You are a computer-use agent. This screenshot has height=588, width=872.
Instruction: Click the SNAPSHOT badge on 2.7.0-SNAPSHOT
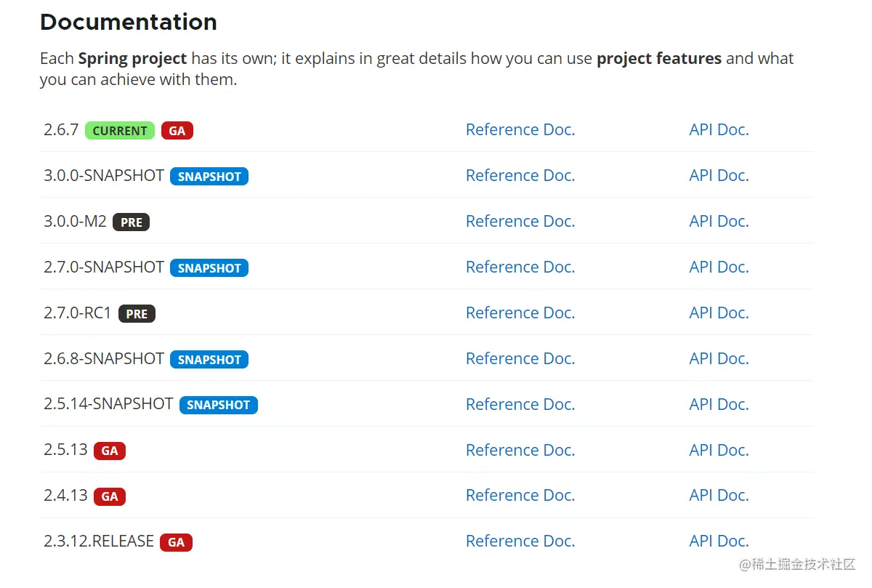coord(209,268)
